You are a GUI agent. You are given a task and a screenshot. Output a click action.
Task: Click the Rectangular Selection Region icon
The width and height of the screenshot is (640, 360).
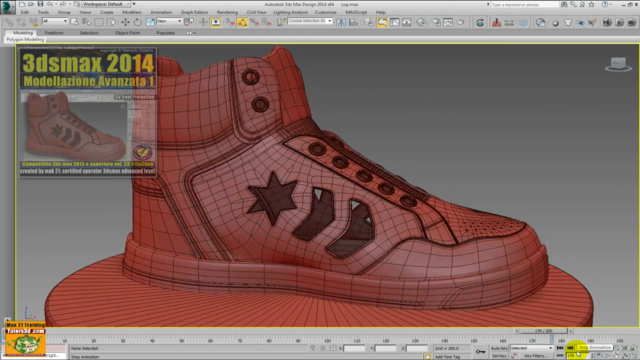click(x=99, y=22)
